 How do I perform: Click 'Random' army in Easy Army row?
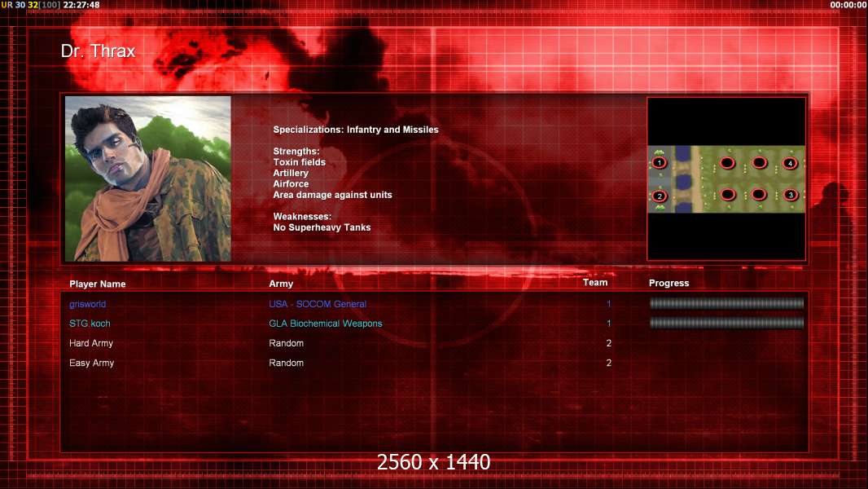[x=286, y=363]
